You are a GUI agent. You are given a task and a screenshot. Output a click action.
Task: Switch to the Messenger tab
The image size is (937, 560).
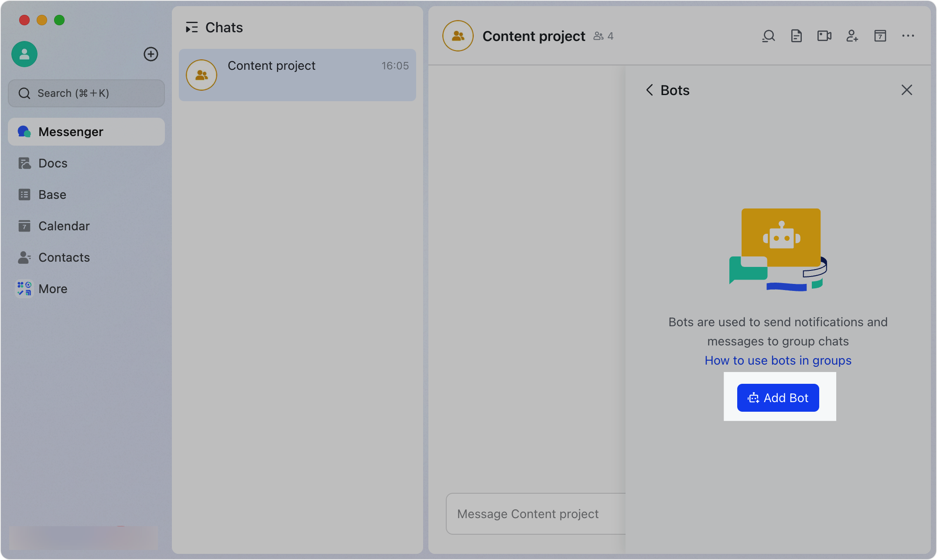point(71,131)
